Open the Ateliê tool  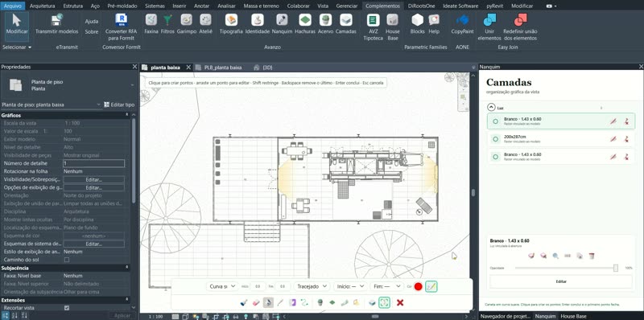pyautogui.click(x=205, y=24)
